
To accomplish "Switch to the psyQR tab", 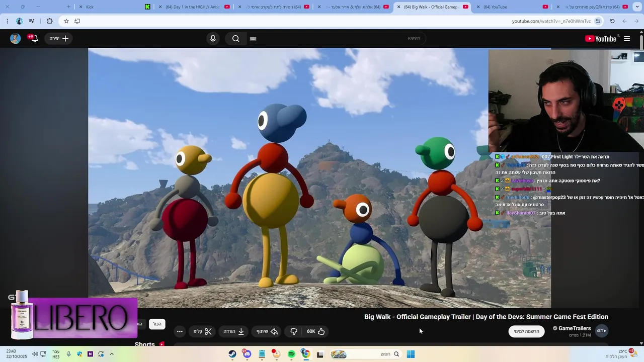I will point(591,7).
